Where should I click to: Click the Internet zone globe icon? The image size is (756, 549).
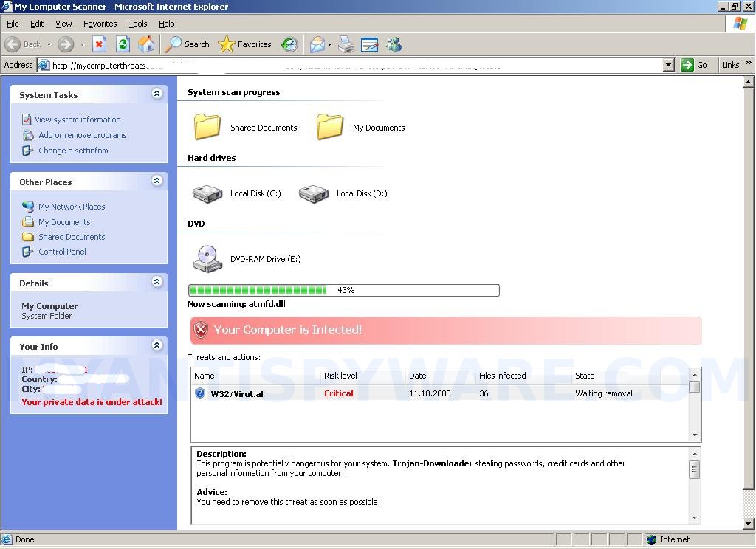tap(651, 539)
